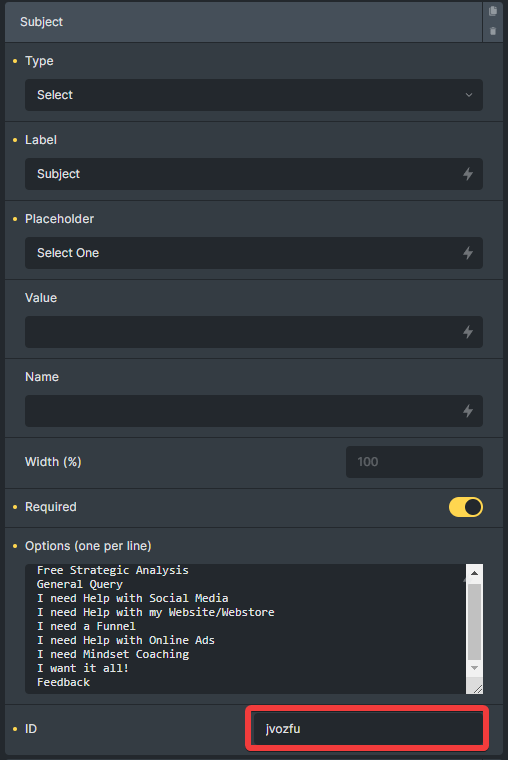Image resolution: width=508 pixels, height=760 pixels.
Task: Click dynamic data bolt in Placeholder field
Action: (x=468, y=253)
